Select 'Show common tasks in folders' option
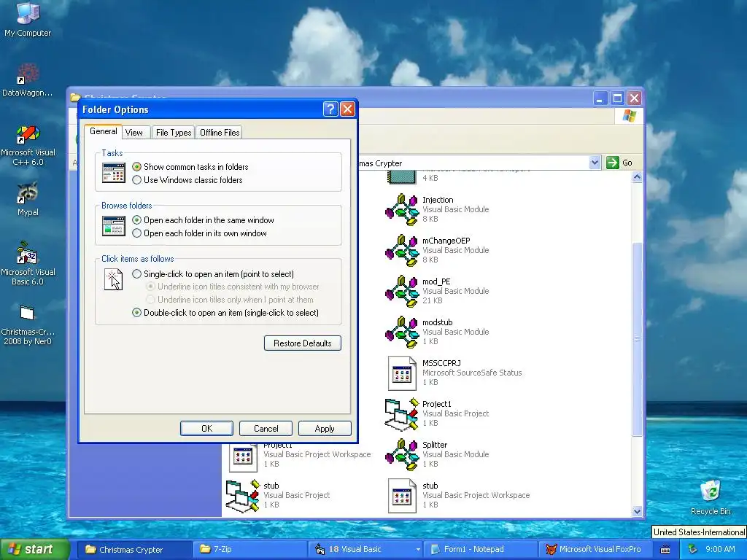Image resolution: width=747 pixels, height=560 pixels. point(190,167)
